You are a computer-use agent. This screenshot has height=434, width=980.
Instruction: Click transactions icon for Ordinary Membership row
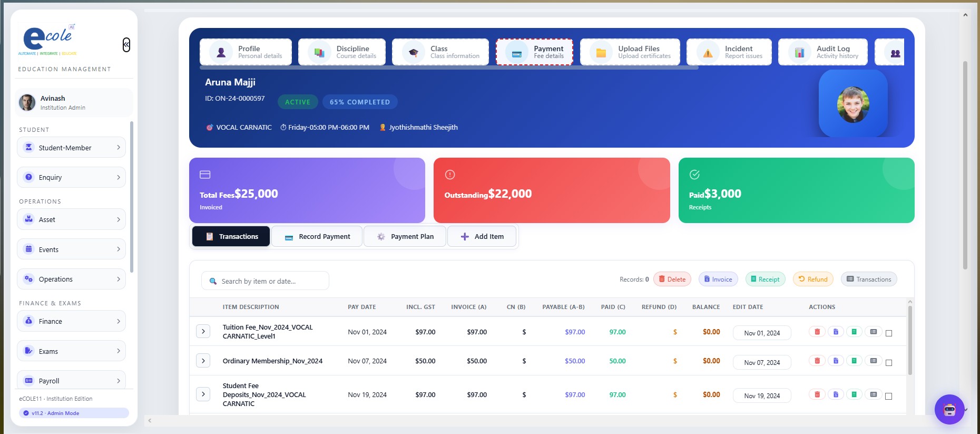coord(873,361)
